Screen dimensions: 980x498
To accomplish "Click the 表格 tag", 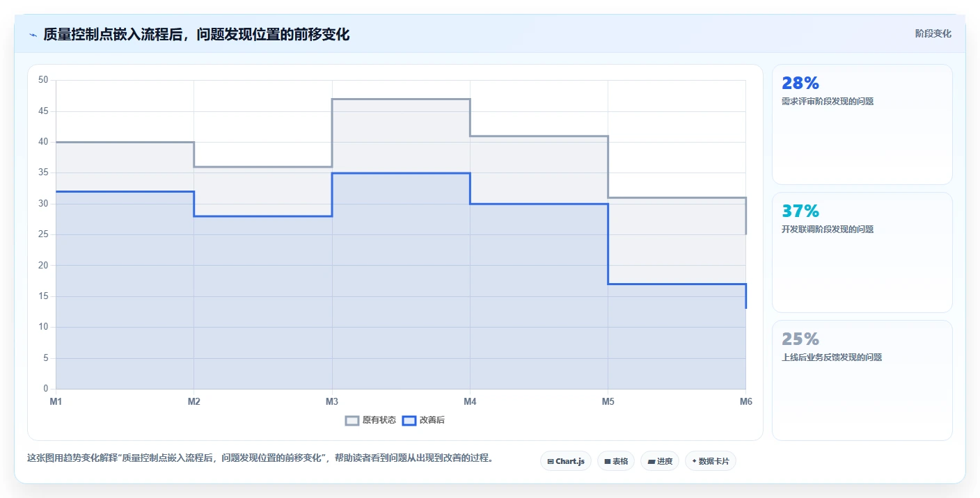I will 616,461.
